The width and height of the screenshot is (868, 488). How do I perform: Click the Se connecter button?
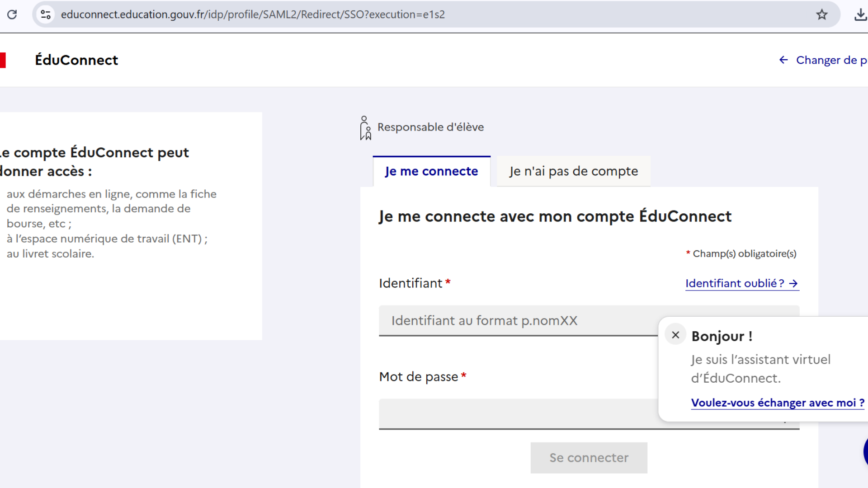[589, 458]
